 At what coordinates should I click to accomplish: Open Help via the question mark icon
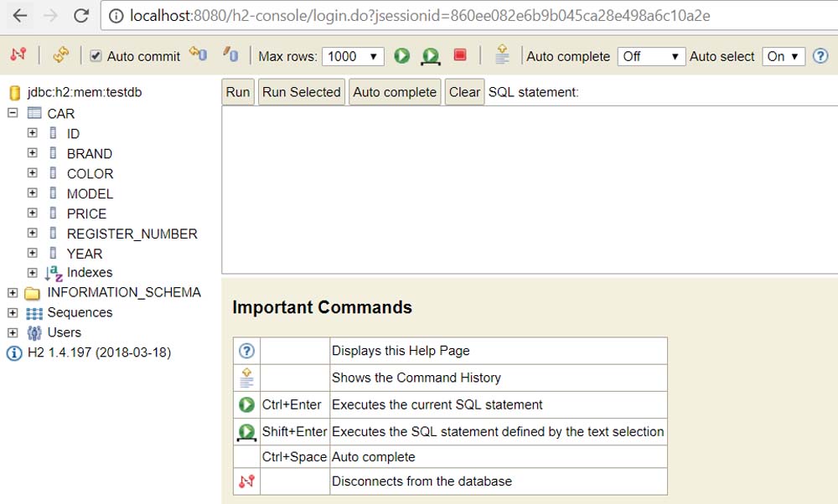(820, 55)
